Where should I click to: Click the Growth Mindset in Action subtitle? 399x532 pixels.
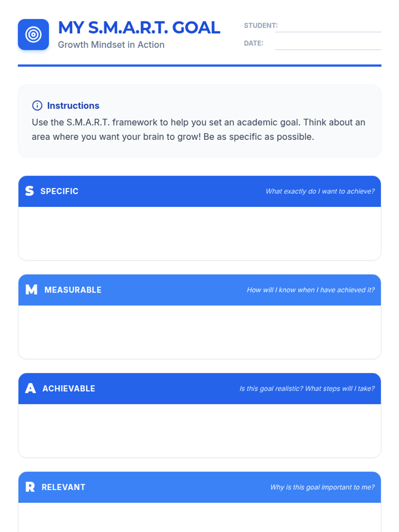pyautogui.click(x=111, y=45)
